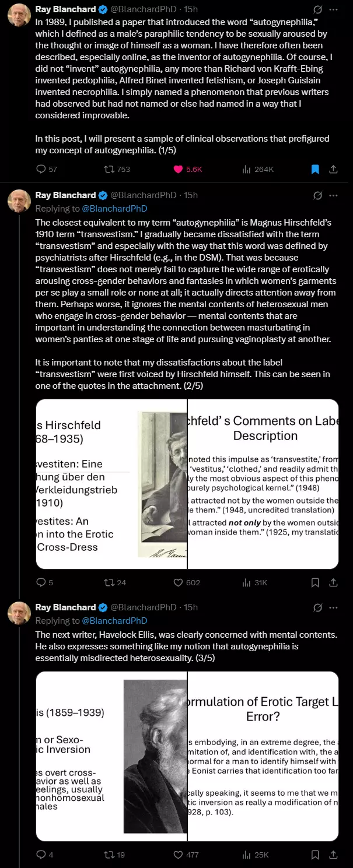Open Ray Blanchard profile name on first post
This screenshot has height=868, width=353.
[65, 9]
